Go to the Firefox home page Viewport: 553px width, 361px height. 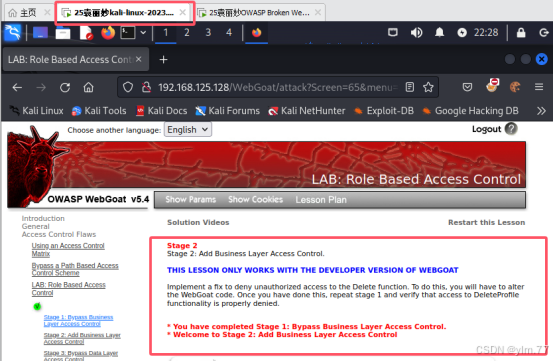(89, 87)
